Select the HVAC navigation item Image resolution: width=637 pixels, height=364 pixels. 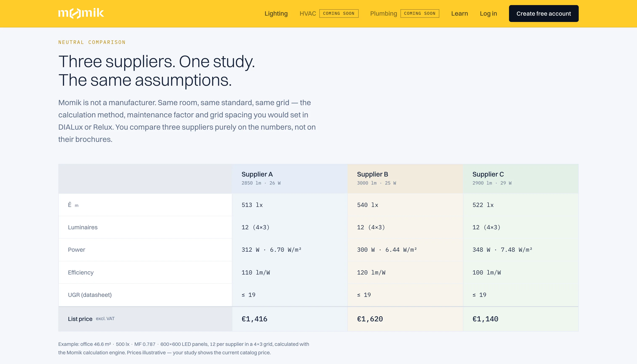click(x=308, y=14)
